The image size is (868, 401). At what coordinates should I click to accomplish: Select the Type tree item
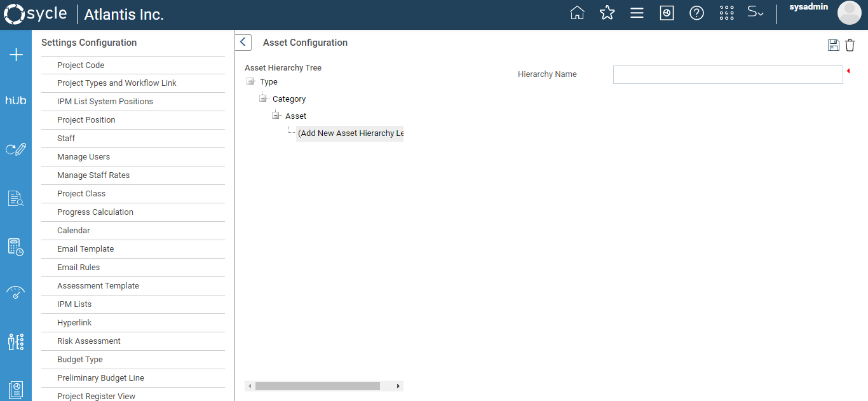[x=269, y=82]
